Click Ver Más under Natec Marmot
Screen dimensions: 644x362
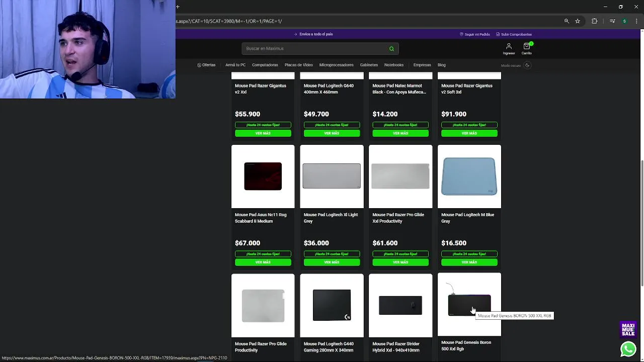point(400,133)
